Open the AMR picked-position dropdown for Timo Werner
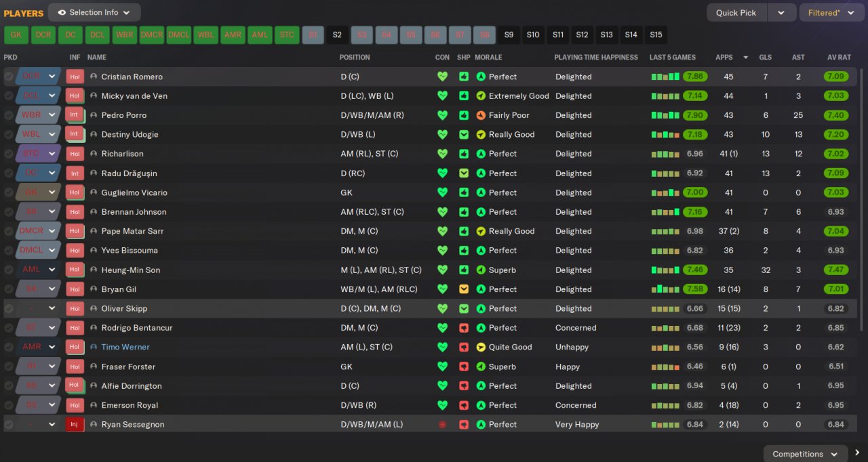 (x=39, y=347)
